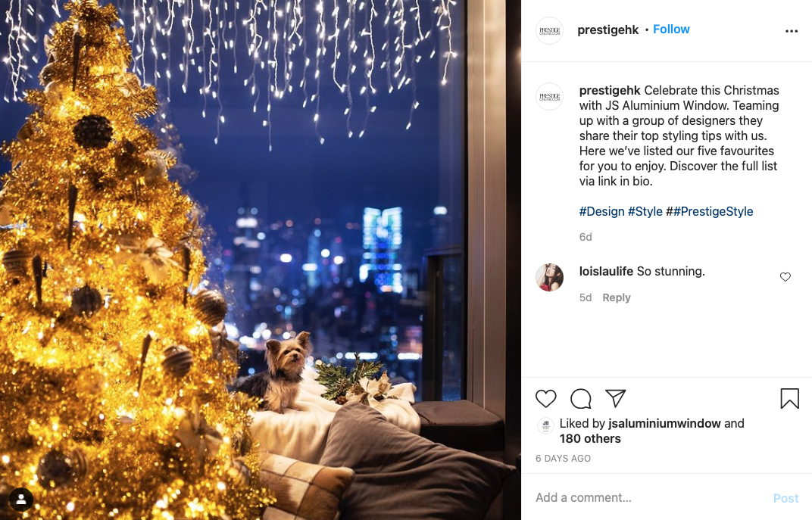Screen dimensions: 812x520
Task: Open the #Design hashtag
Action: [601, 211]
